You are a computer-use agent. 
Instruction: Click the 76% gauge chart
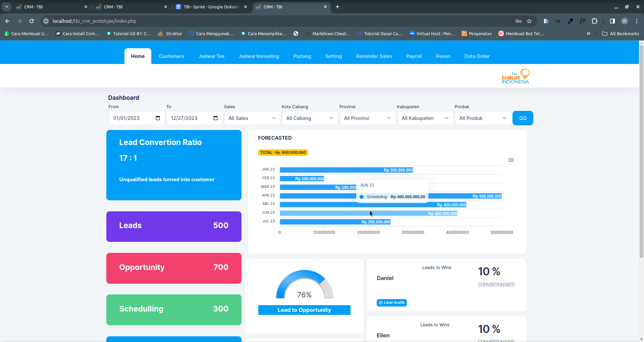click(305, 284)
